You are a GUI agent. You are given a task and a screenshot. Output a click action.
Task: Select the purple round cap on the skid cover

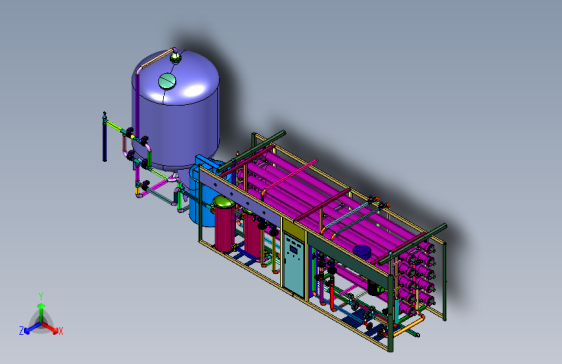tap(362, 252)
